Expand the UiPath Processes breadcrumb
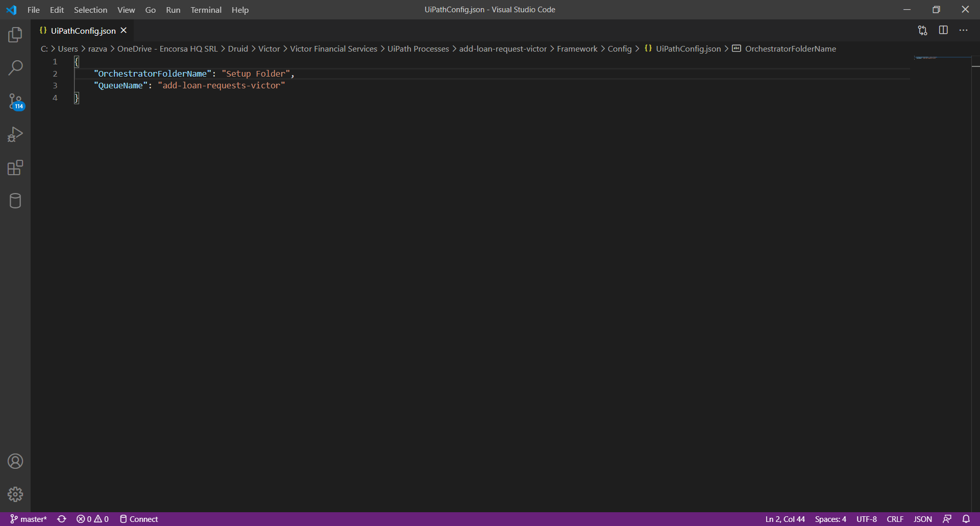This screenshot has height=526, width=980. [x=418, y=49]
